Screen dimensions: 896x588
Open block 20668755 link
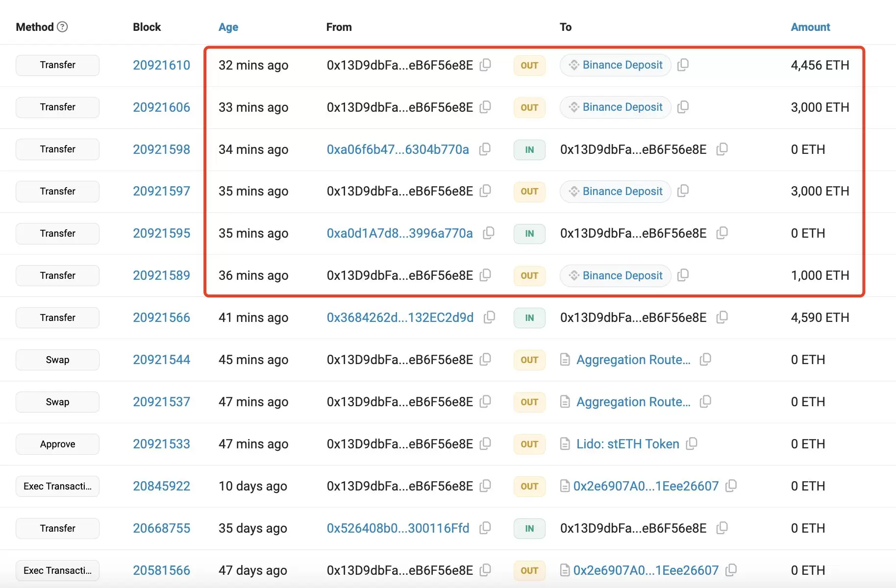(161, 528)
